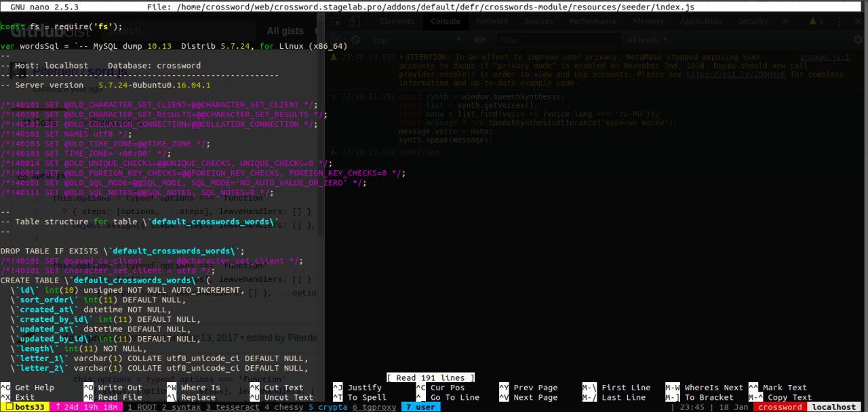
Task: Switch to the Memory tab
Action: click(650, 21)
